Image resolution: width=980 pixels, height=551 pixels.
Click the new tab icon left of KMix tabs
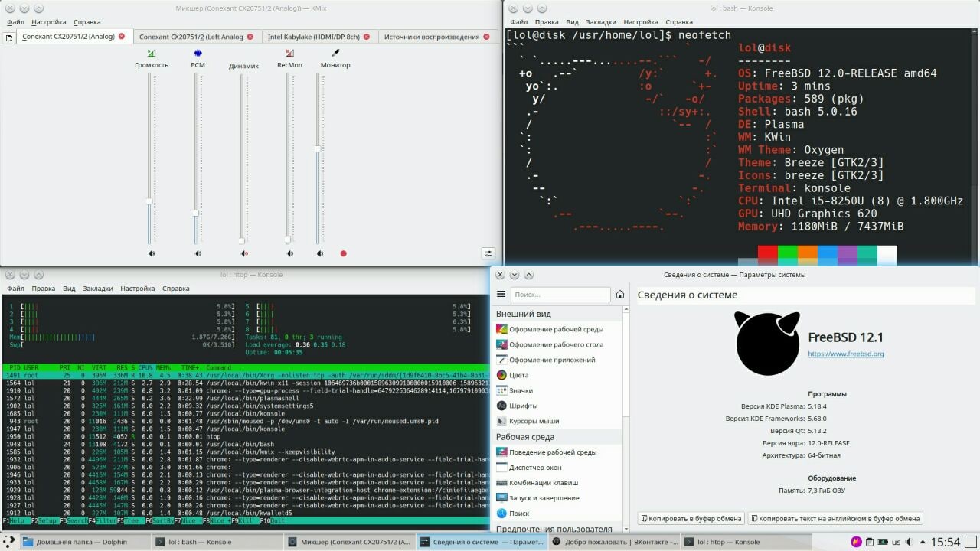pyautogui.click(x=9, y=37)
